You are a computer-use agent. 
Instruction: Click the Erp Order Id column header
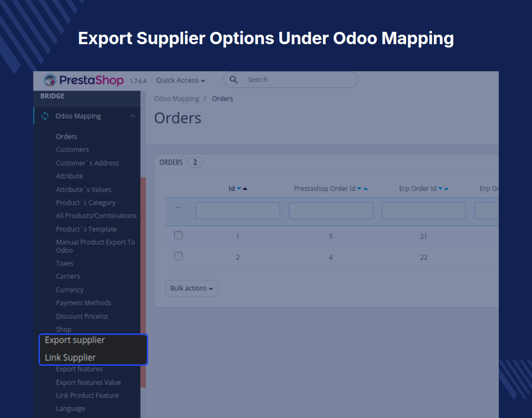point(418,189)
